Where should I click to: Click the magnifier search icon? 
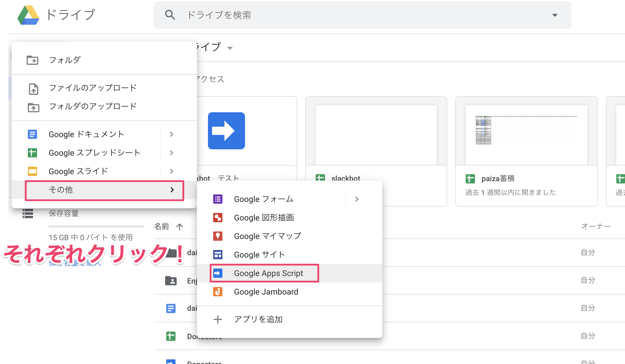coord(170,15)
